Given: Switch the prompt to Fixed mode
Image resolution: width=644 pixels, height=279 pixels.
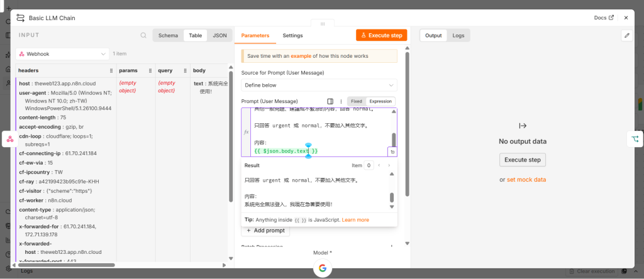Looking at the screenshot, I should tap(356, 101).
